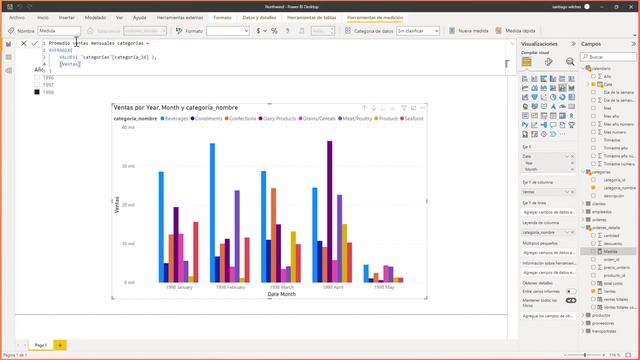The height and width of the screenshot is (360, 640).
Task: Select the Page 1 tab
Action: point(40,345)
